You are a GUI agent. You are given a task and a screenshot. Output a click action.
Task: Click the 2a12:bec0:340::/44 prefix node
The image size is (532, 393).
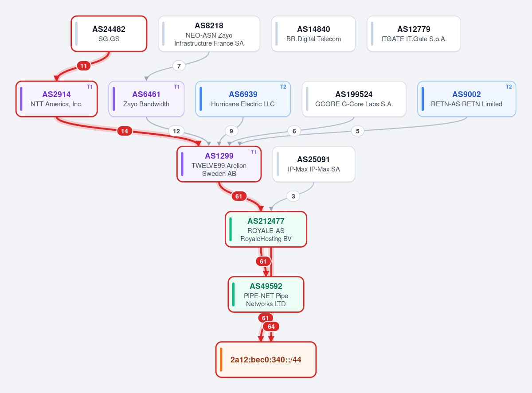point(266,359)
